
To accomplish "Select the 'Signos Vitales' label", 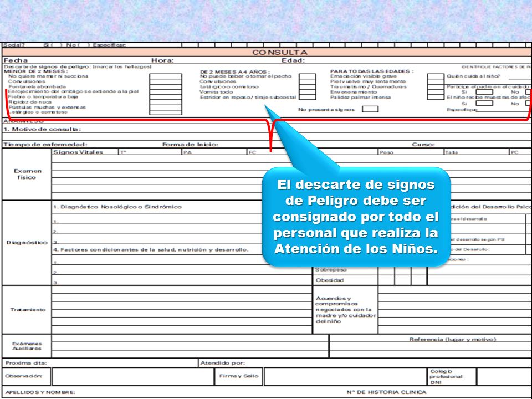I will (78, 152).
